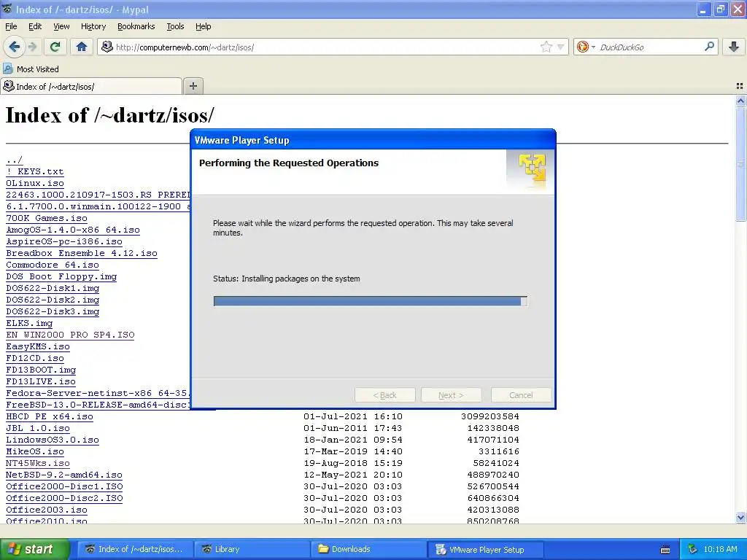
Task: Open the NetBSD-9.2-amd64.iso link
Action: click(x=64, y=475)
